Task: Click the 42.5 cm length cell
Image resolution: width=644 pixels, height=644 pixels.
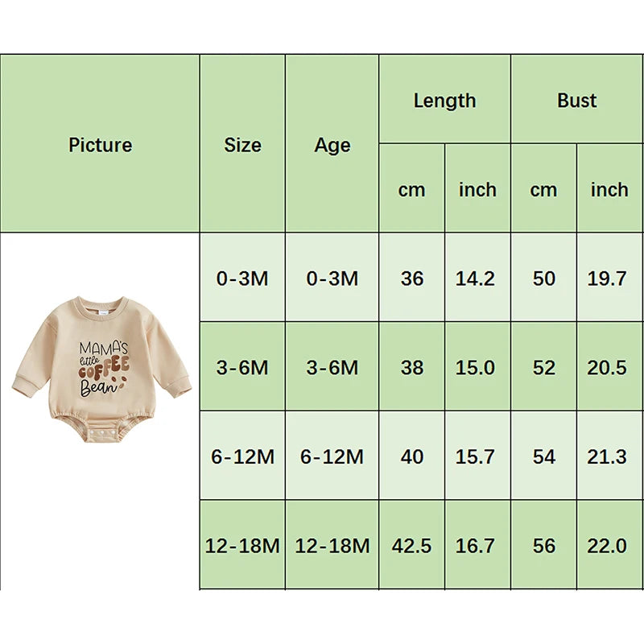Action: click(x=411, y=546)
